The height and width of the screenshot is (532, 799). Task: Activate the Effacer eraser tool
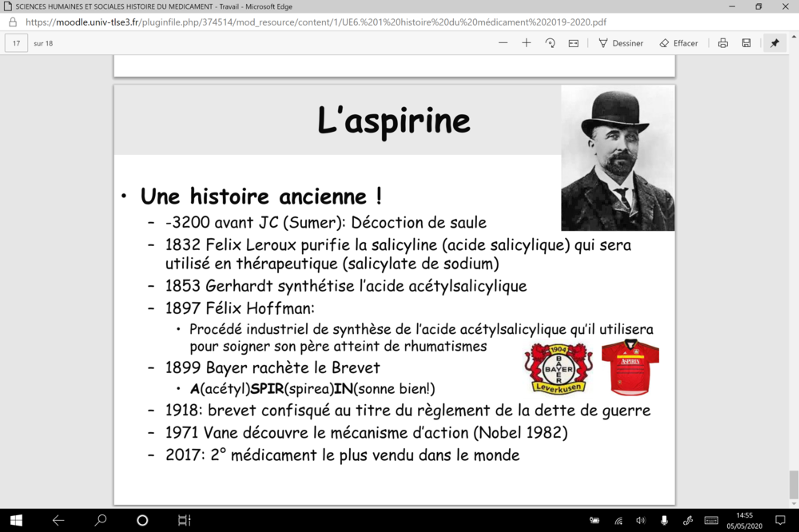pyautogui.click(x=678, y=43)
